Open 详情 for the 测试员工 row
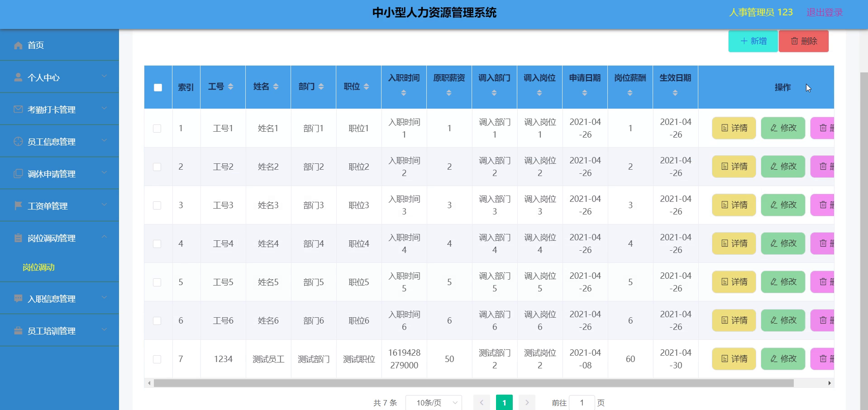This screenshot has width=868, height=410. [x=734, y=359]
